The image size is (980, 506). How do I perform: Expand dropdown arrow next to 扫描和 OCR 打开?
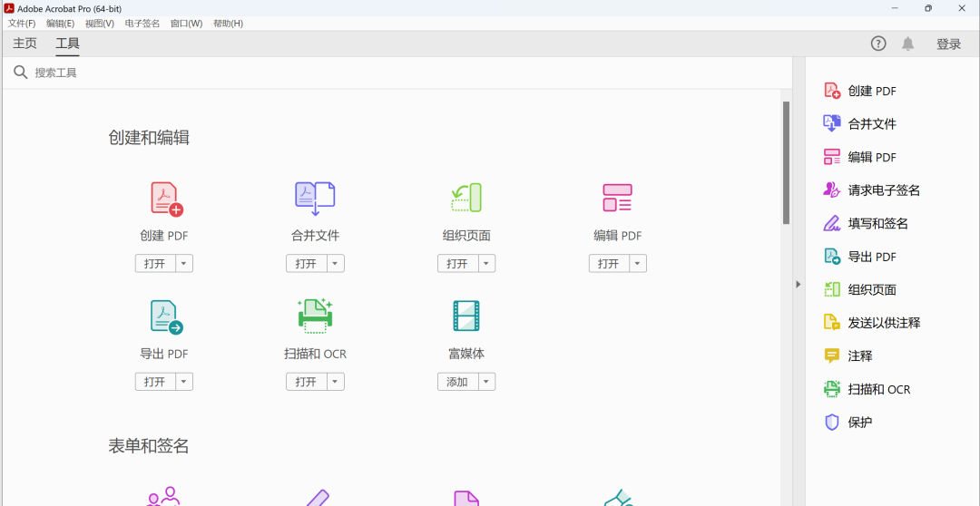click(x=335, y=382)
